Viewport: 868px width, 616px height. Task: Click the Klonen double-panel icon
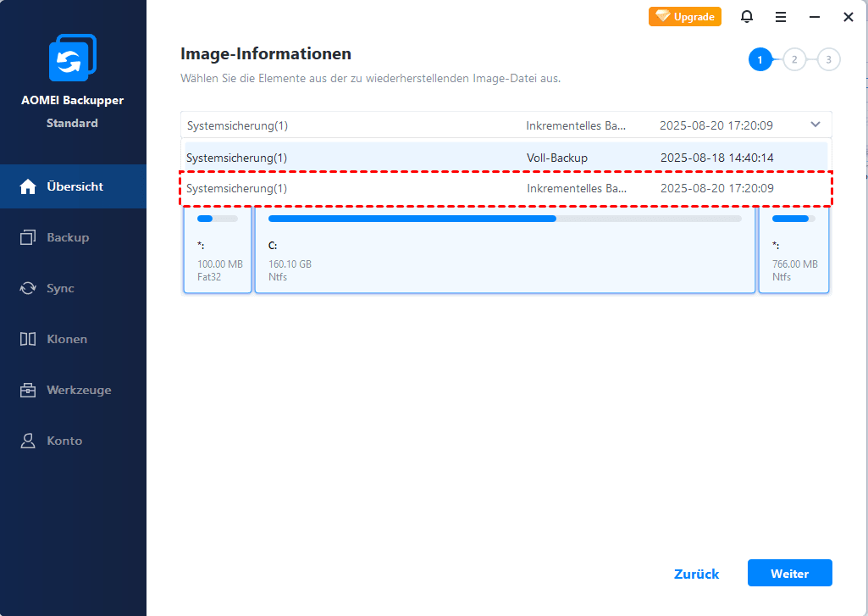click(28, 339)
